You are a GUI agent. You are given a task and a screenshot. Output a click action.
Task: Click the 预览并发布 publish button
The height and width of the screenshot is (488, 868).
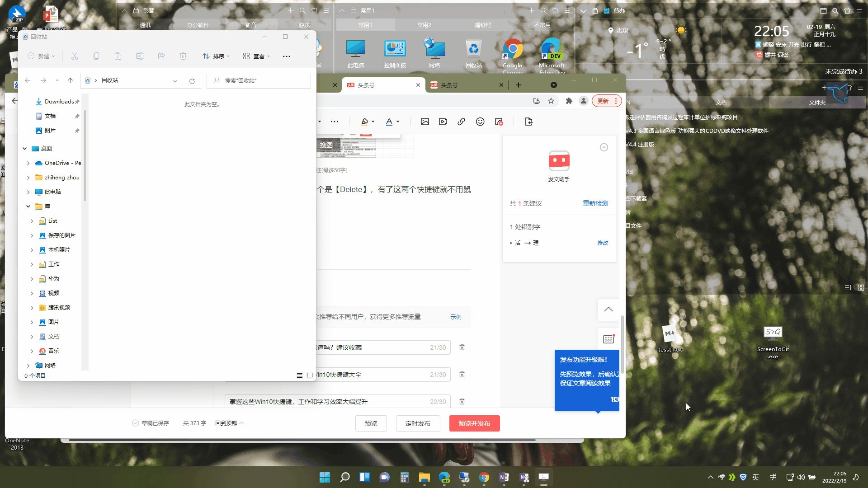coord(474,423)
